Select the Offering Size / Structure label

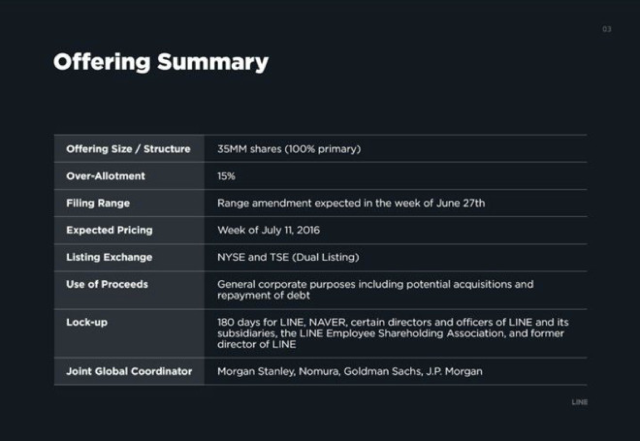point(128,149)
